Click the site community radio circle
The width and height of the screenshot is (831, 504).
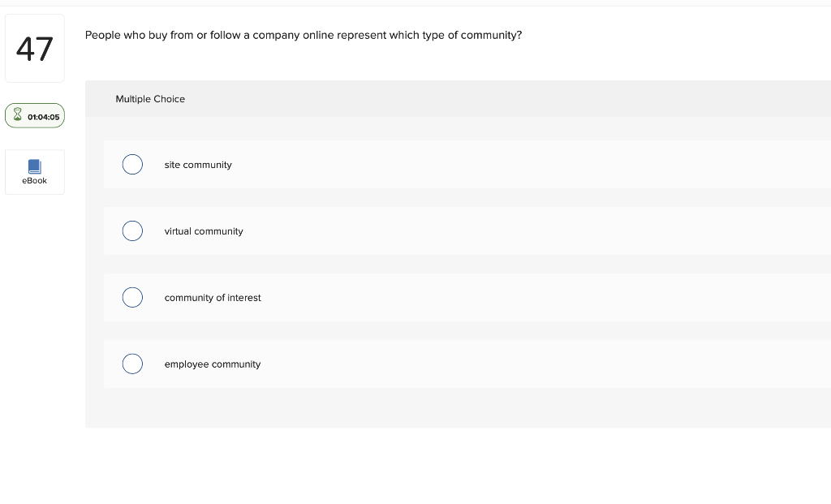coord(132,165)
